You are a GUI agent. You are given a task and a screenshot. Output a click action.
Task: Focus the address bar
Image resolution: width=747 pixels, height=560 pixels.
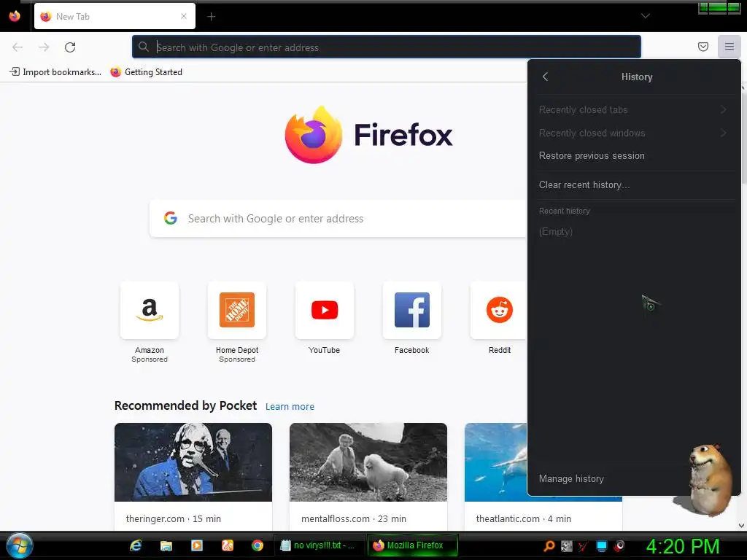click(387, 47)
